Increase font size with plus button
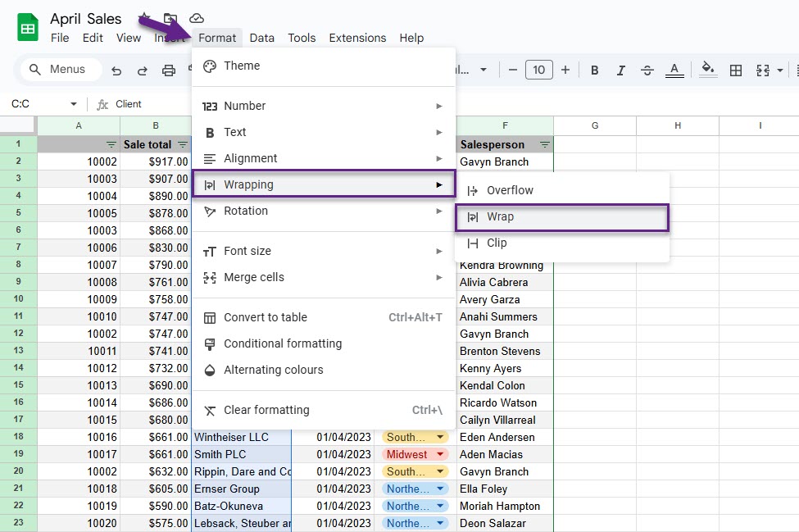The width and height of the screenshot is (799, 532). [x=565, y=70]
